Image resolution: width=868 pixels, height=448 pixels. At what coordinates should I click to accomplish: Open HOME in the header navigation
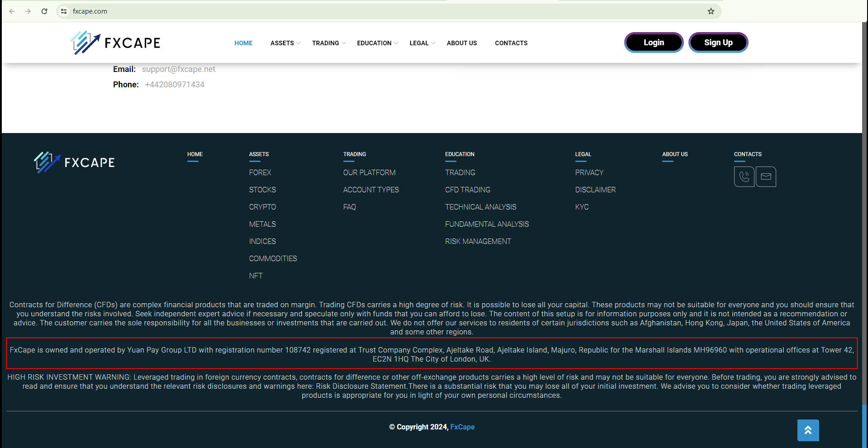243,43
